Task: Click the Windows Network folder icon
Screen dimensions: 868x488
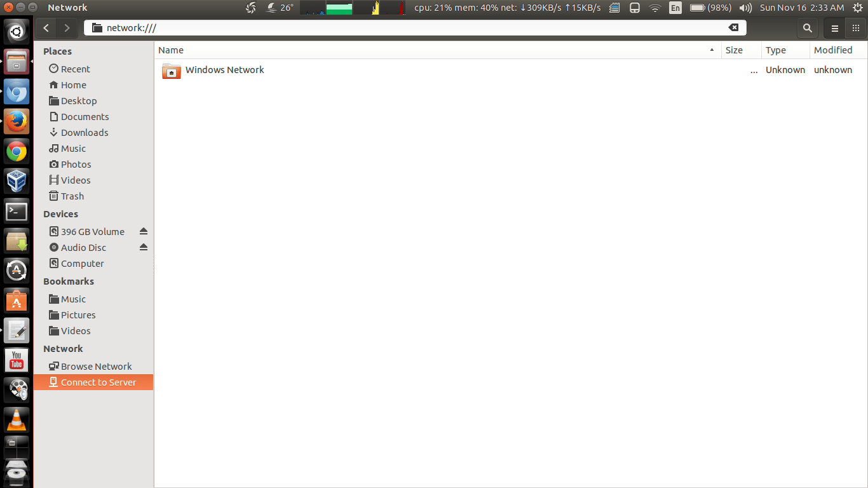Action: click(x=172, y=71)
